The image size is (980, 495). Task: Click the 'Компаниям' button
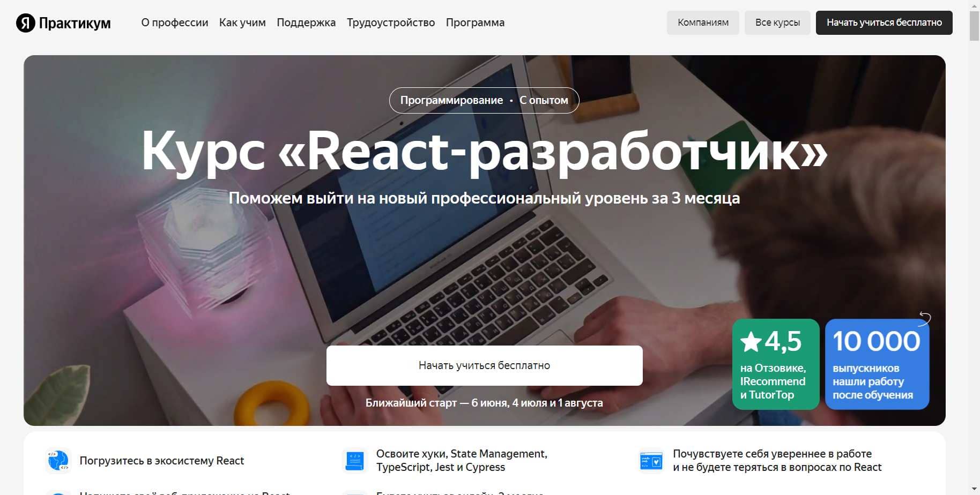pos(703,22)
